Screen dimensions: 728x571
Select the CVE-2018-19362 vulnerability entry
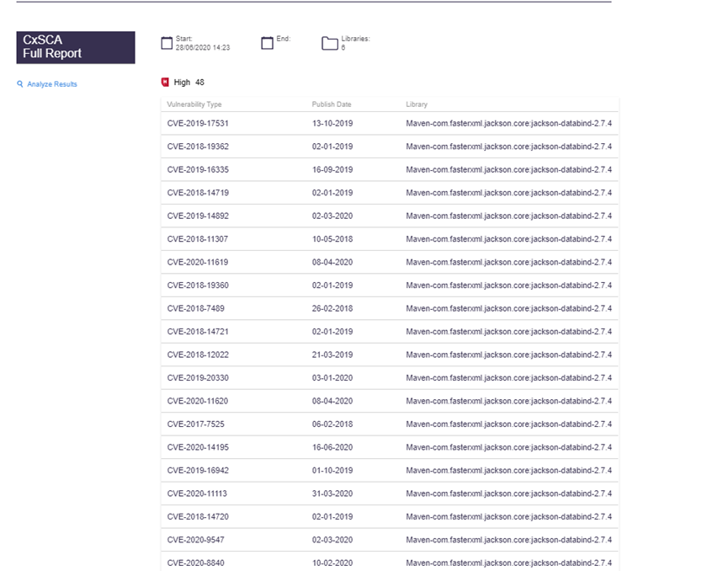[390, 147]
